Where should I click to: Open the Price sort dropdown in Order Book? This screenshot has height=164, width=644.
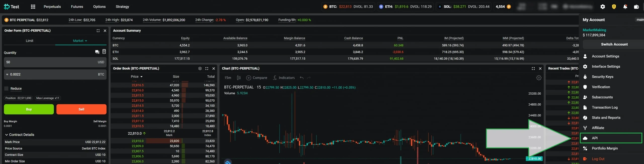[137, 77]
